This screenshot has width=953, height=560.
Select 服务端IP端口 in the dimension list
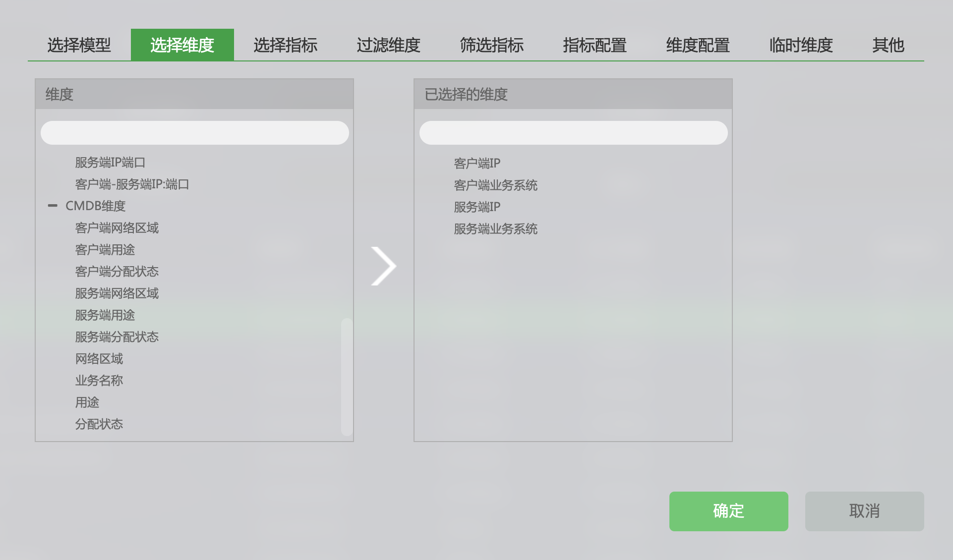110,163
